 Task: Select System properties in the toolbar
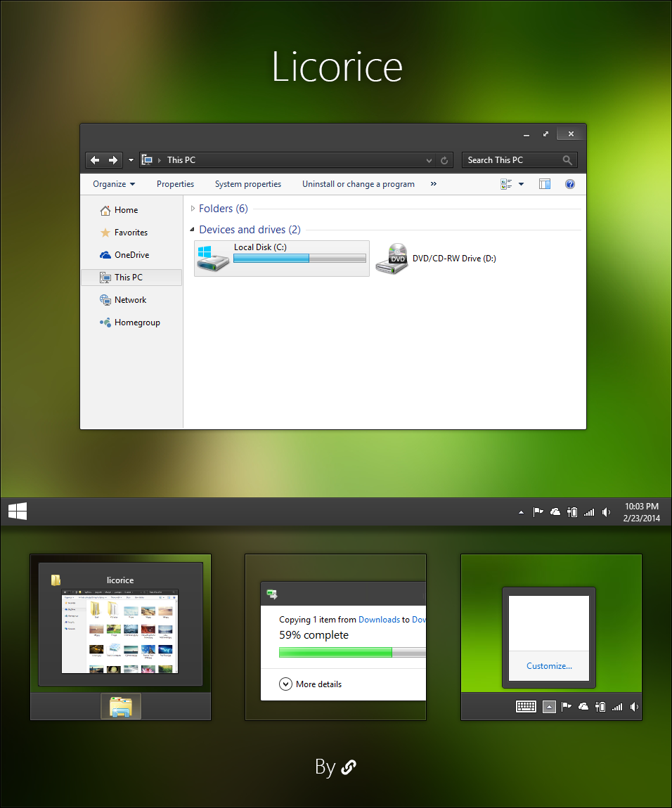[x=247, y=183]
